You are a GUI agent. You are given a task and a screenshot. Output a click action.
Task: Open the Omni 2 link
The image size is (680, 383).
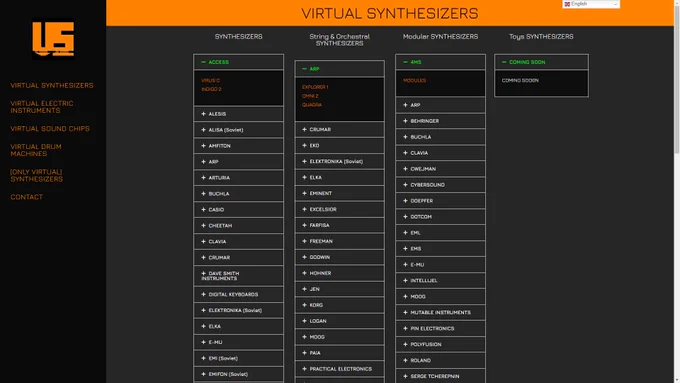click(310, 96)
